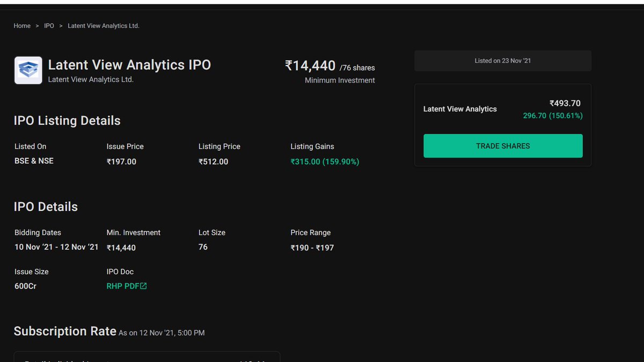The height and width of the screenshot is (362, 644).
Task: Click the Listed on 23 Nov '21 banner
Action: tap(503, 61)
